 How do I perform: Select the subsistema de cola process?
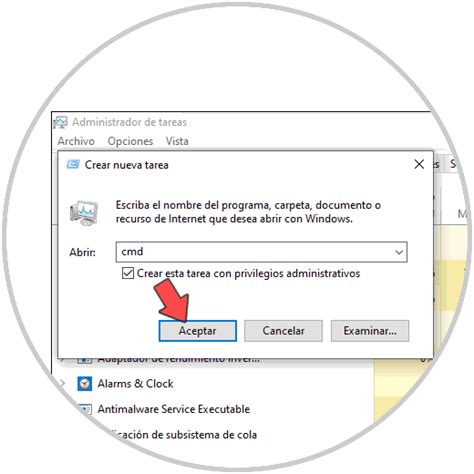point(182,435)
